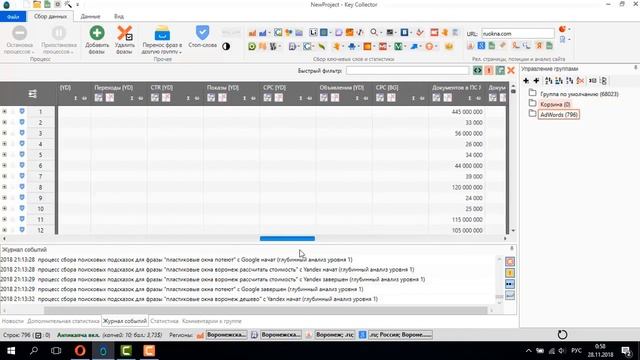Click the green V toolbar icon

[398, 47]
